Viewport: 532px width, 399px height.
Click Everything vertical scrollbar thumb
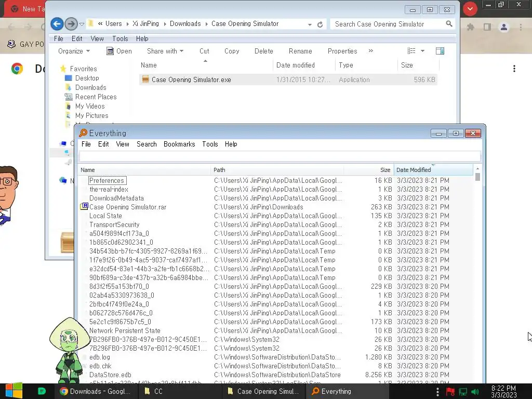coord(477,177)
